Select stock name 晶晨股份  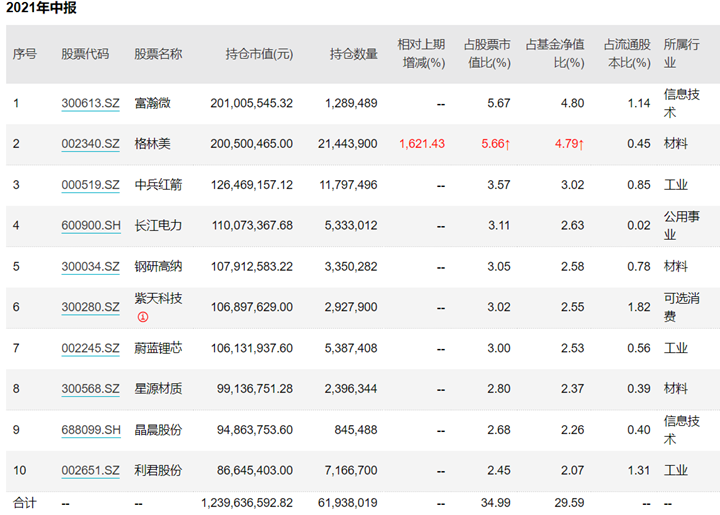click(x=158, y=430)
